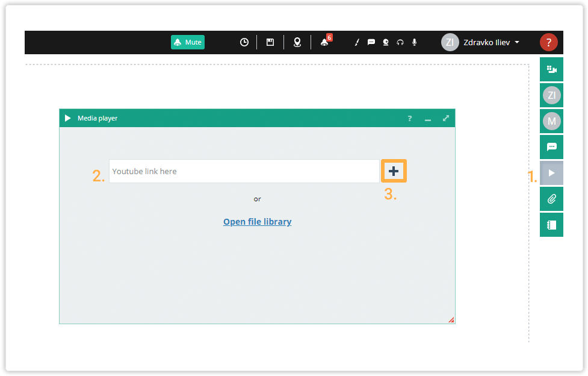588x376 pixels.
Task: Toggle the microphone icon in top bar
Action: [x=415, y=42]
